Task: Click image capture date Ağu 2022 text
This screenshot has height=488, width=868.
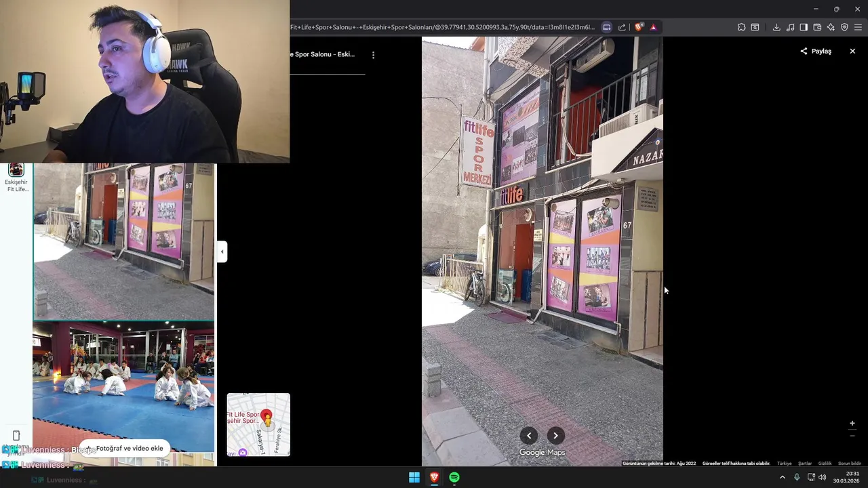Action: coord(659,464)
